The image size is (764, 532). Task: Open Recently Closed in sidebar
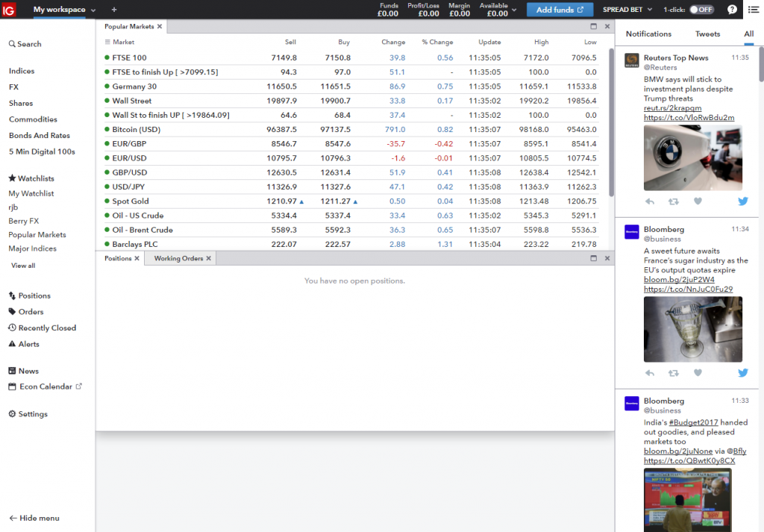(x=43, y=328)
